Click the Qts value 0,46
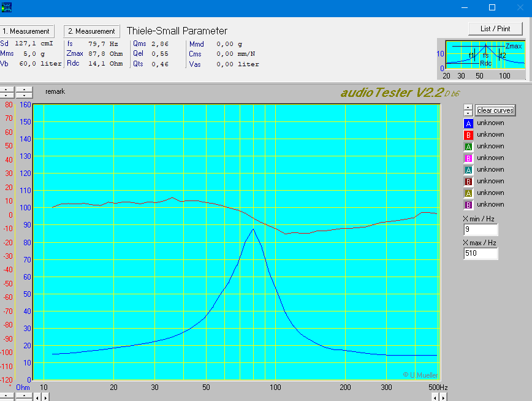 [160, 64]
